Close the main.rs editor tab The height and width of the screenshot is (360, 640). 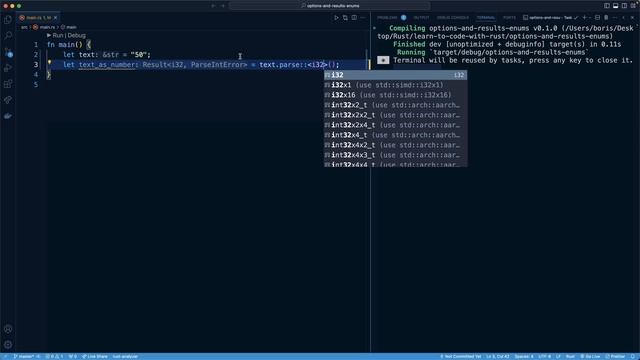[56, 18]
